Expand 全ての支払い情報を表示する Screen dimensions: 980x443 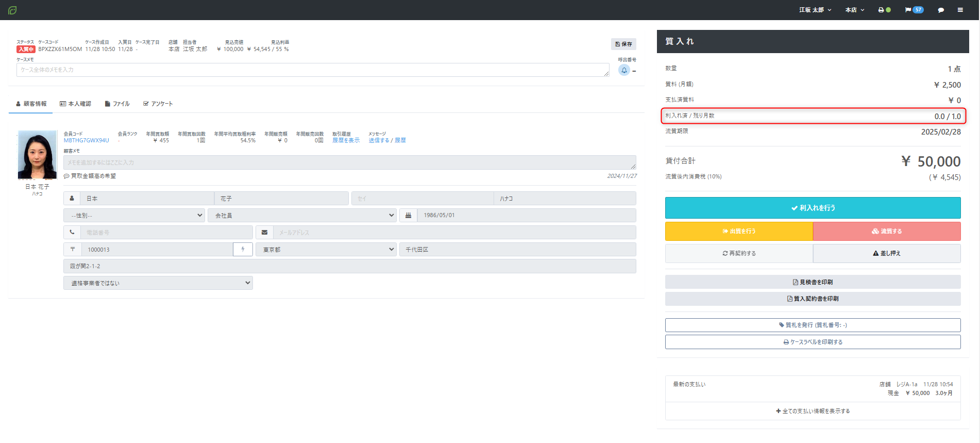(813, 411)
